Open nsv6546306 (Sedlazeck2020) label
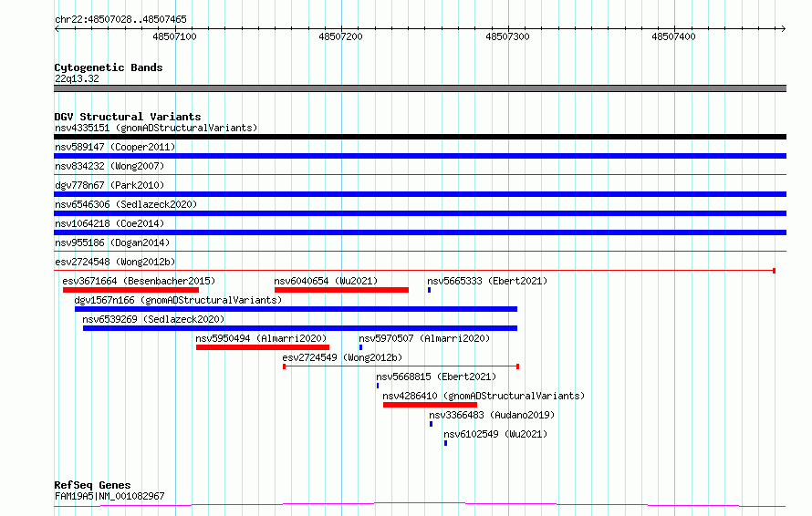Viewport: 812px width, 516px height. [126, 204]
